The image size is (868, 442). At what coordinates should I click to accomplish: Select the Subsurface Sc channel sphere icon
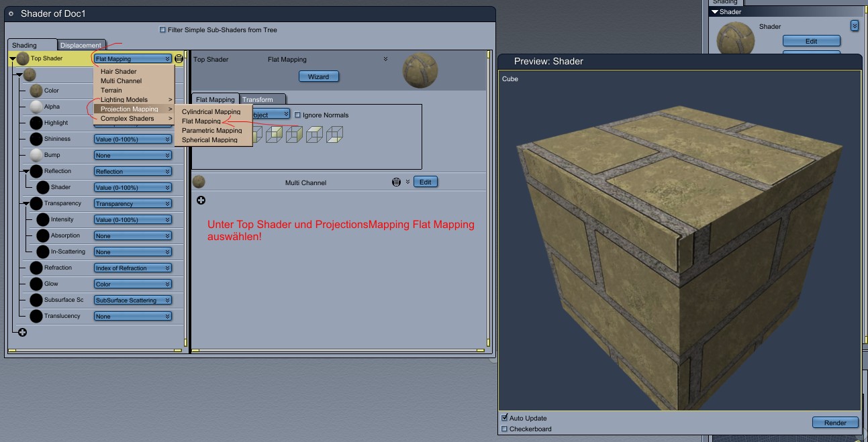point(36,300)
